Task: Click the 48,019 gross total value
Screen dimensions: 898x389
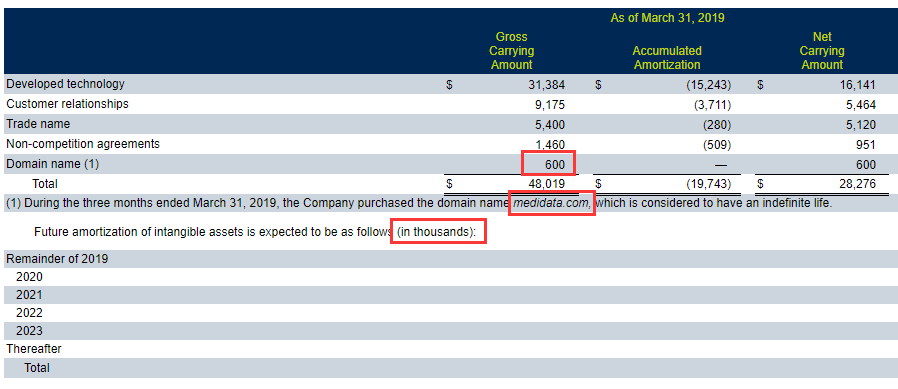Action: [x=546, y=184]
